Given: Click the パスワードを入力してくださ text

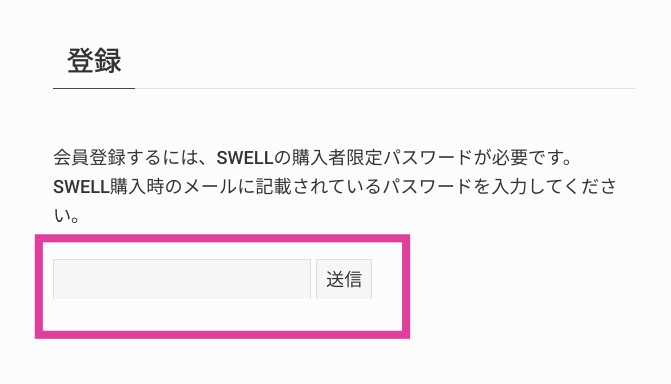Looking at the screenshot, I should click(499, 187).
